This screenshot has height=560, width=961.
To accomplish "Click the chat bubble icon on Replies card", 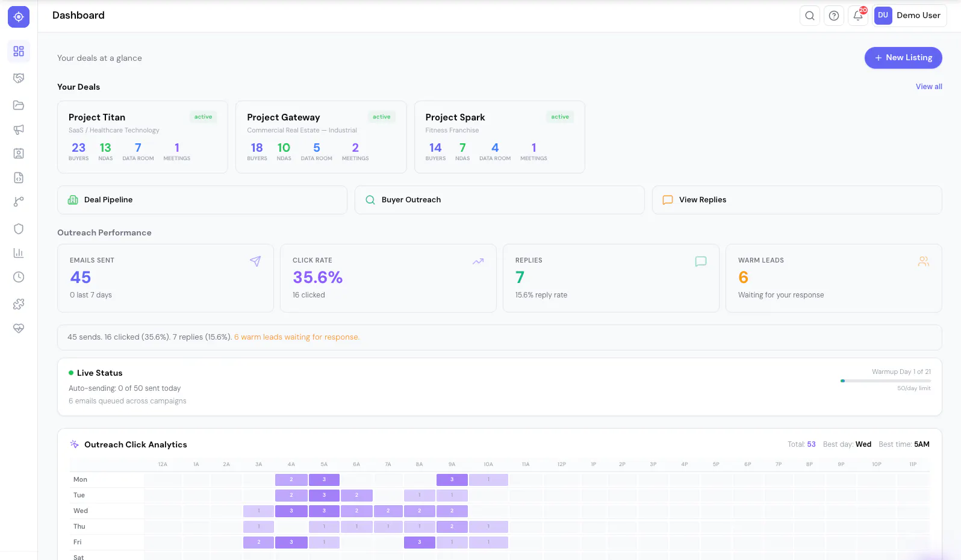I will tap(701, 261).
